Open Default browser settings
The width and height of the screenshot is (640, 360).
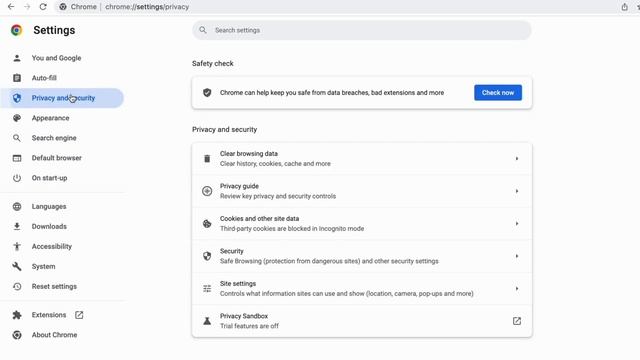[56, 158]
